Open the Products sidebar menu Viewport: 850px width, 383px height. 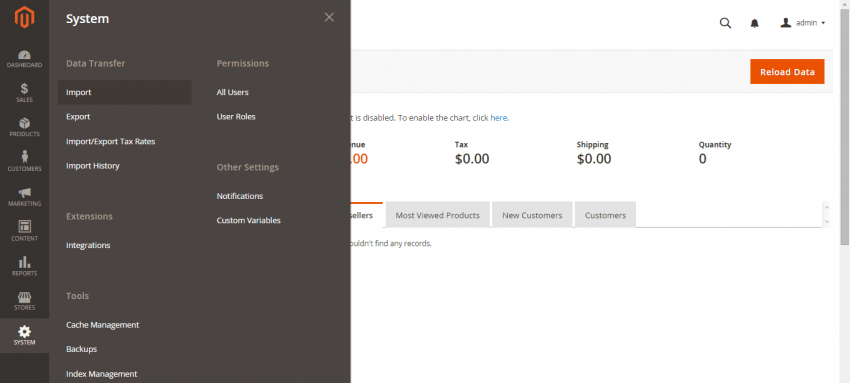pyautogui.click(x=24, y=128)
